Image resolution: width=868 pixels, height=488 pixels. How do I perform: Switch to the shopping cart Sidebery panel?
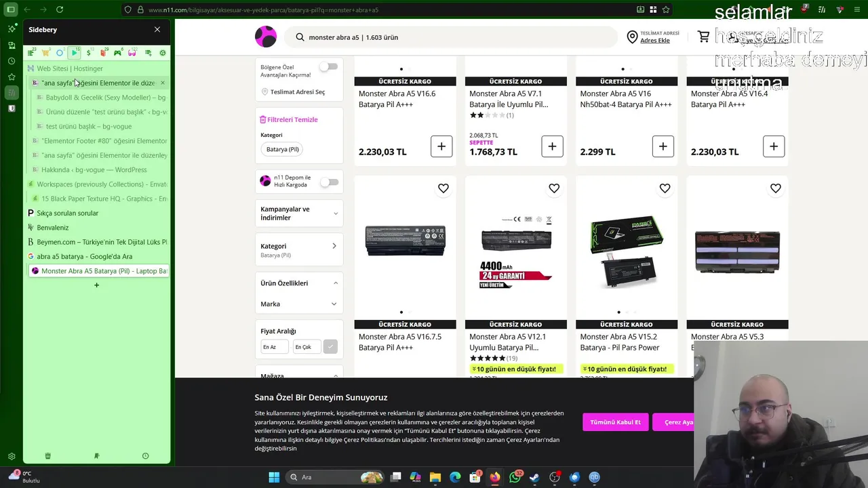pyautogui.click(x=45, y=52)
